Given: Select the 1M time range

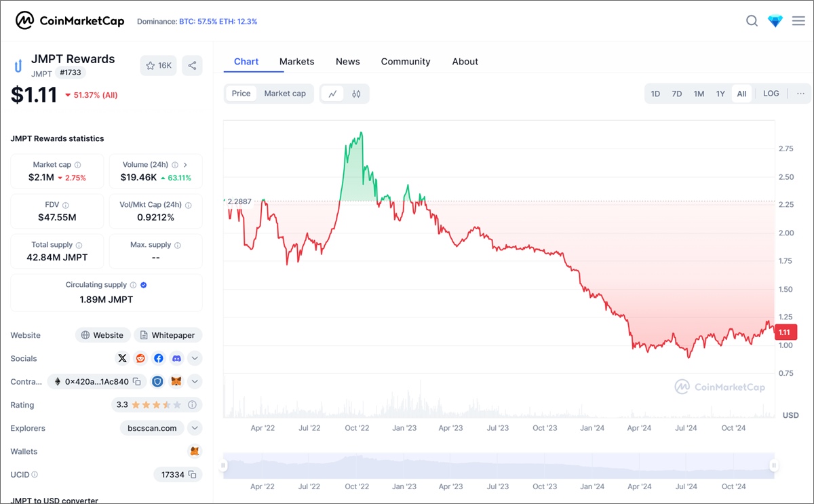Looking at the screenshot, I should (x=699, y=94).
